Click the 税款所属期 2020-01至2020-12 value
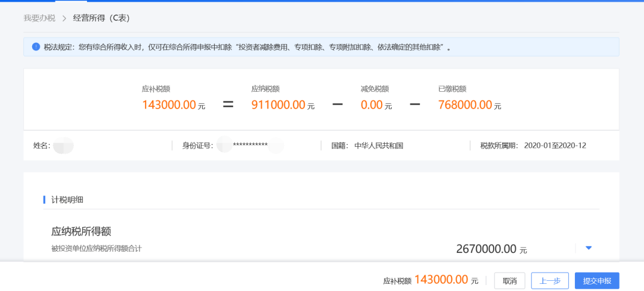This screenshot has width=644, height=291. [555, 145]
